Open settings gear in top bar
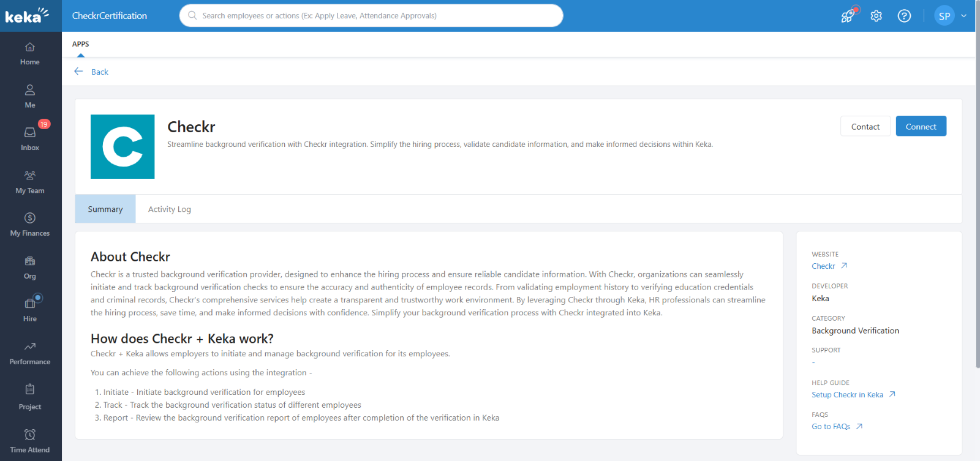The height and width of the screenshot is (461, 980). (876, 16)
